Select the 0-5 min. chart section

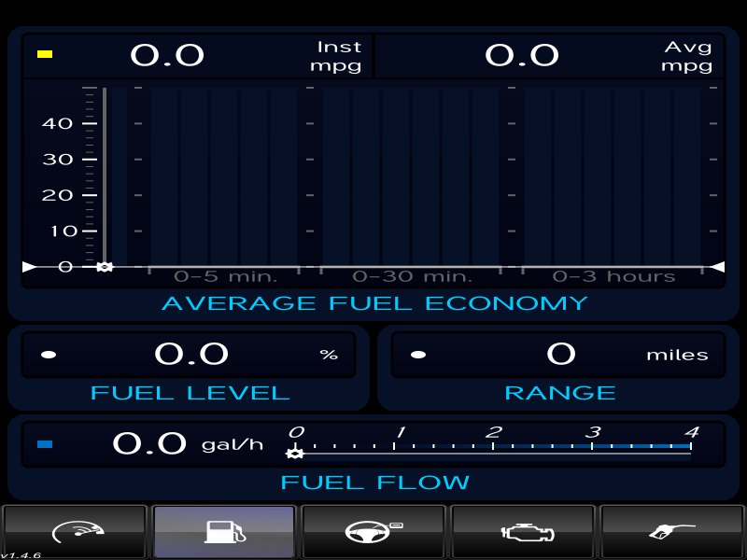coord(225,276)
